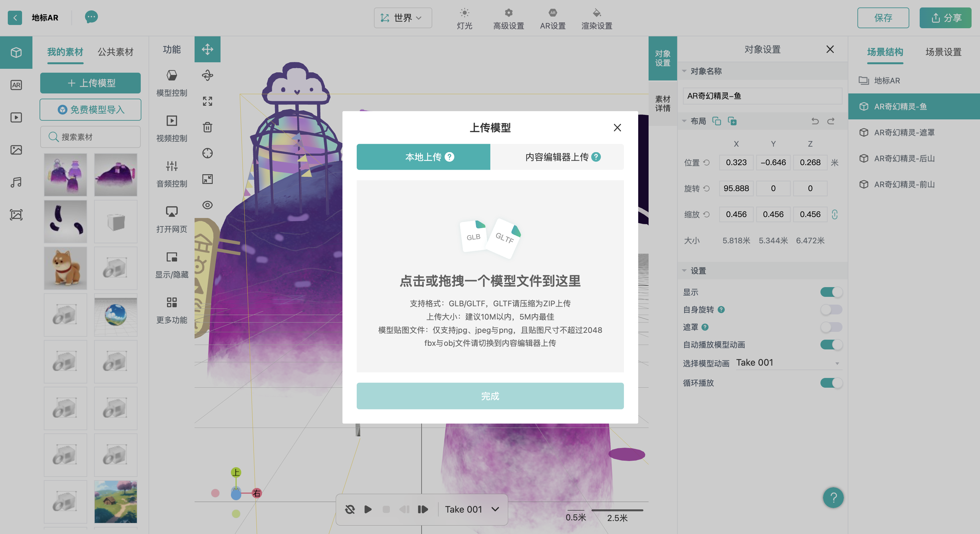This screenshot has height=534, width=980.
Task: Select the Shiba dog model thumbnail
Action: tap(66, 268)
